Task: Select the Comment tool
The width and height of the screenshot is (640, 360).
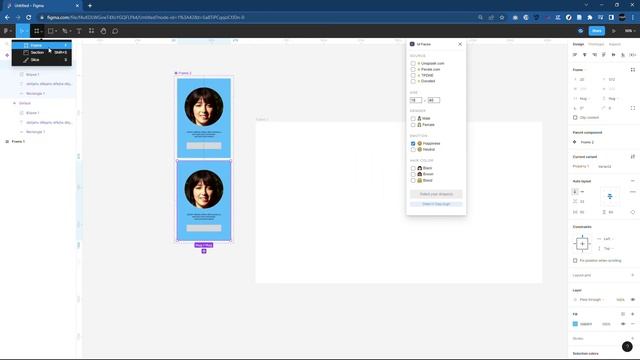Action: click(115, 31)
